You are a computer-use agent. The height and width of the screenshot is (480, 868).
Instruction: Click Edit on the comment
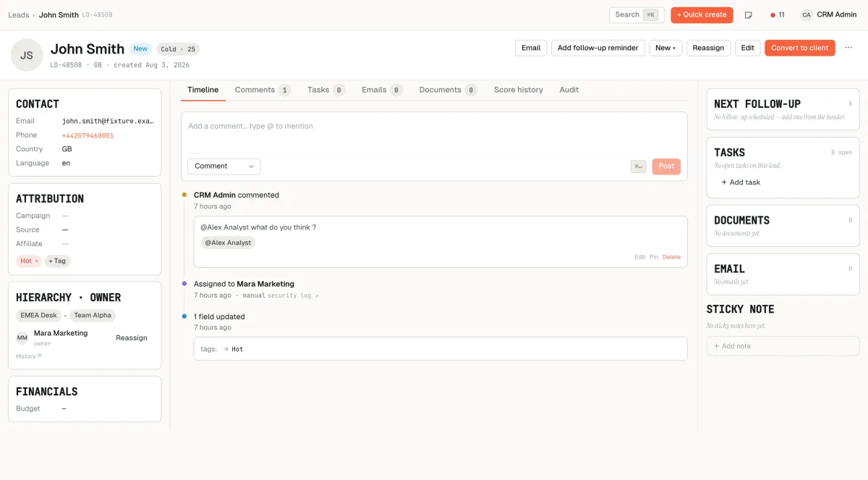point(639,257)
